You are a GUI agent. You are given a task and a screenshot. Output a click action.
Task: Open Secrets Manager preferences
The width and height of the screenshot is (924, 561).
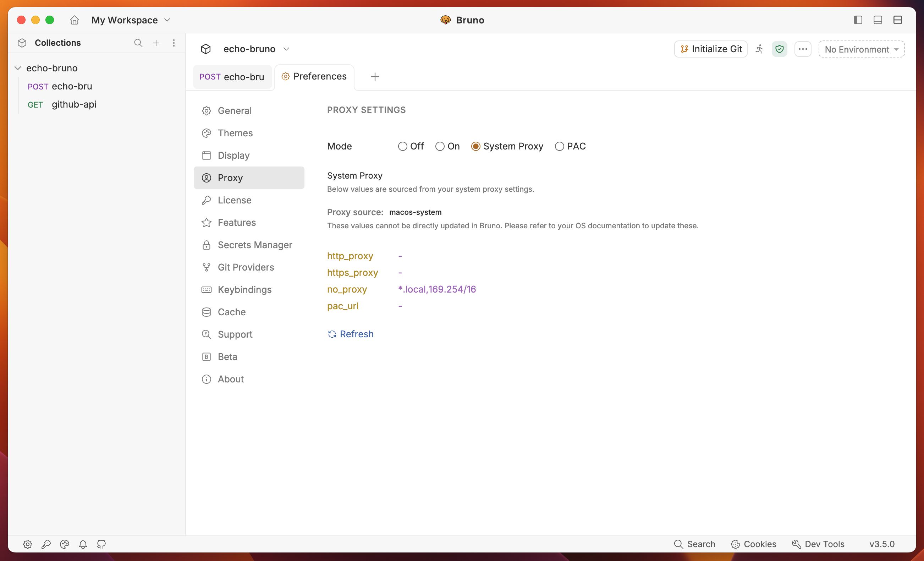(x=249, y=245)
